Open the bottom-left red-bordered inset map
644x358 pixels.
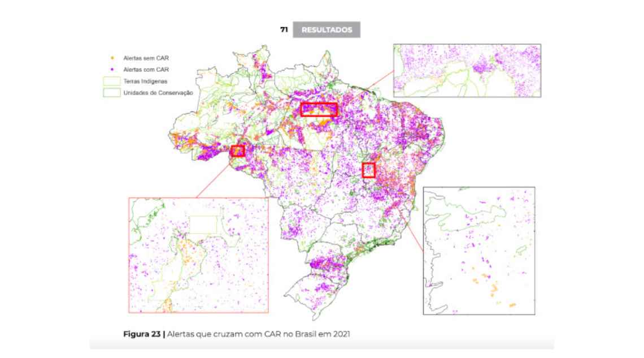(x=198, y=255)
